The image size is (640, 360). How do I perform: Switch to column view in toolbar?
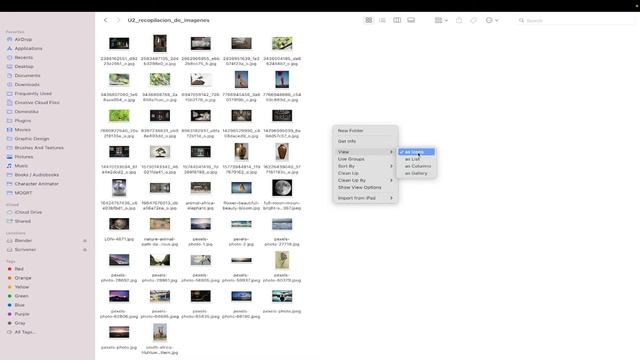coord(397,20)
